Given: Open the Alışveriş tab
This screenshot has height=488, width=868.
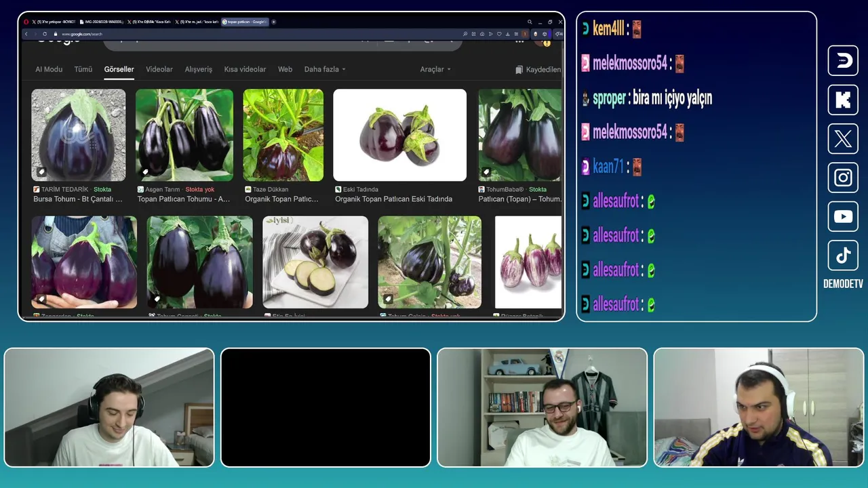Looking at the screenshot, I should coord(199,69).
